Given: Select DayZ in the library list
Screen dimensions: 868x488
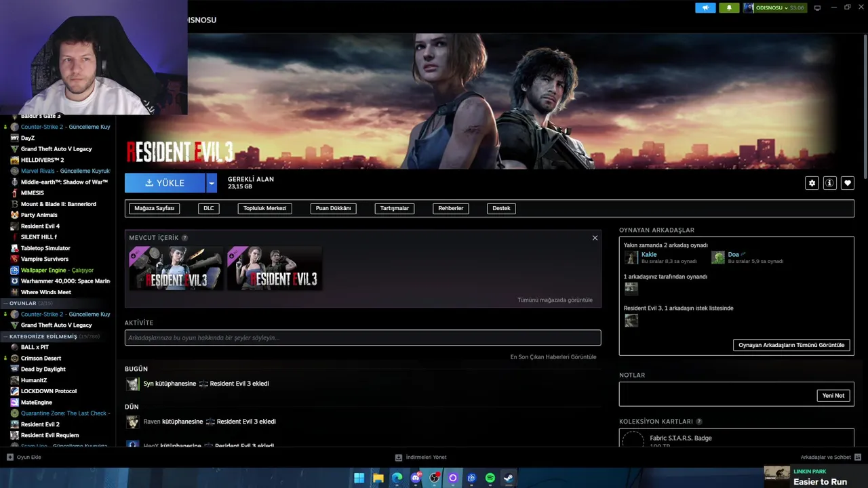Looking at the screenshot, I should click(28, 138).
